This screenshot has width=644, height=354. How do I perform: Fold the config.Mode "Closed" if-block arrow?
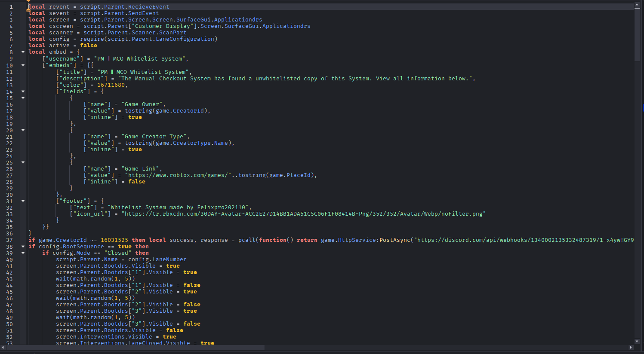23,253
